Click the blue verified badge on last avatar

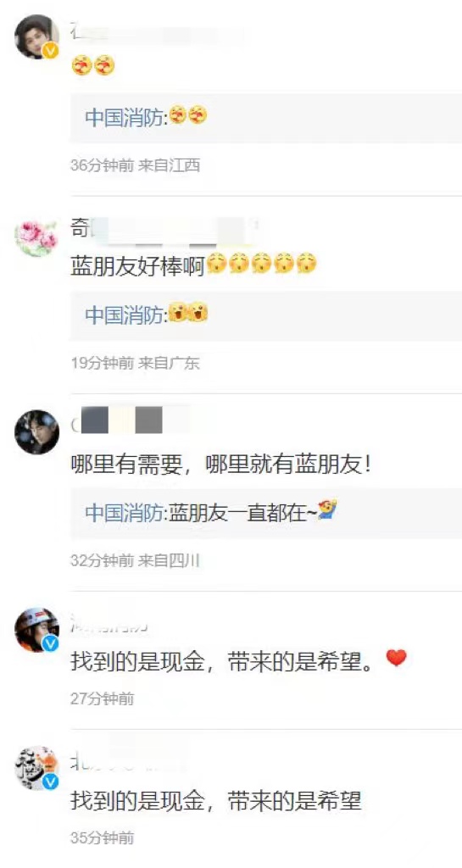51,782
